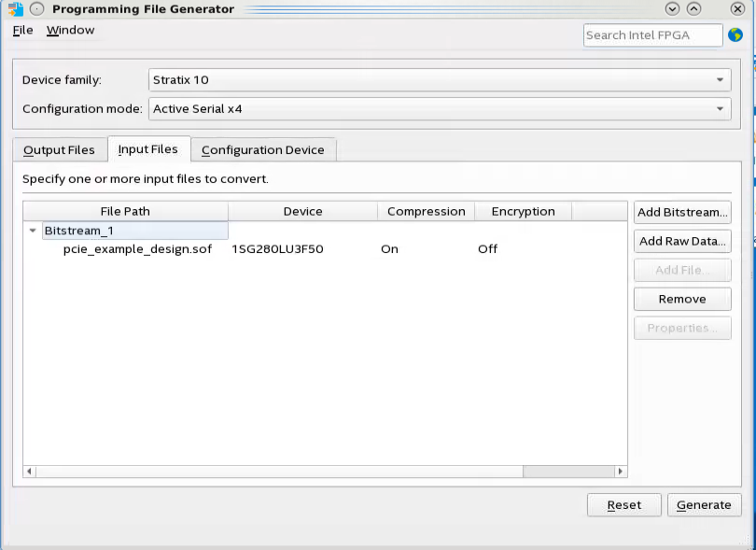Click the disabled Add File button
The height and width of the screenshot is (550, 756).
tap(682, 270)
